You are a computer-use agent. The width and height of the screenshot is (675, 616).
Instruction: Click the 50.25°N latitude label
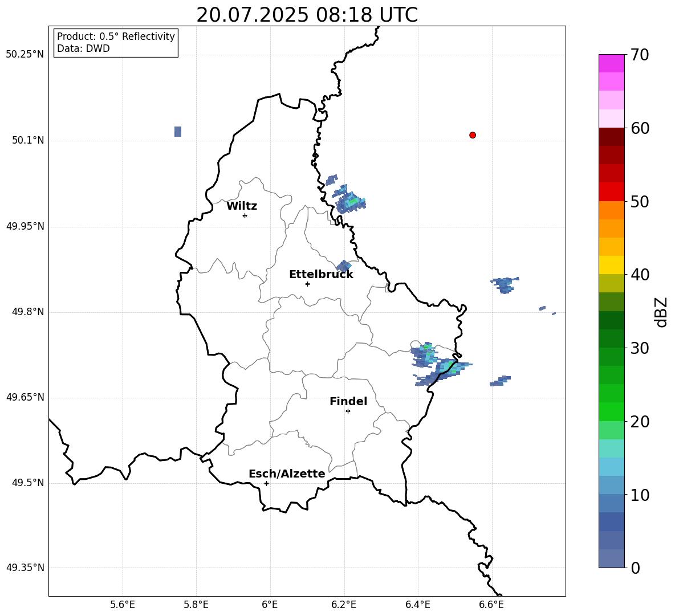coord(25,55)
